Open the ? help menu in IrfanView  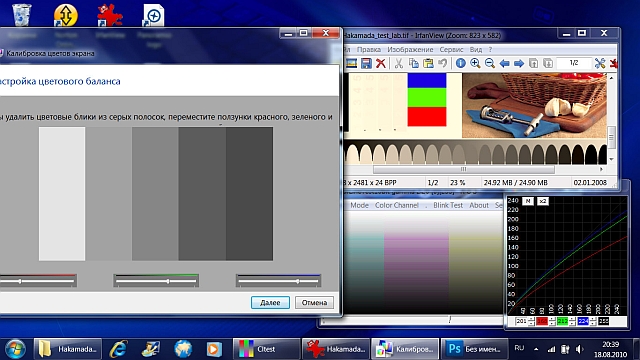(490, 49)
